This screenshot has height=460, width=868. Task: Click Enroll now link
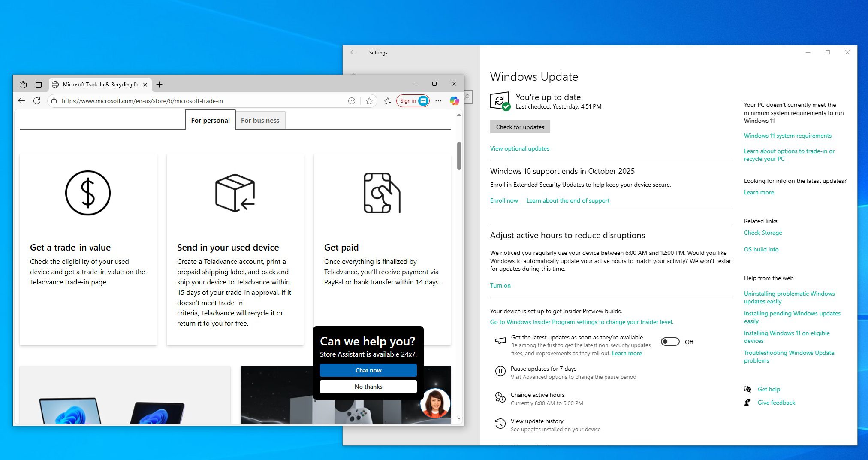pyautogui.click(x=504, y=200)
